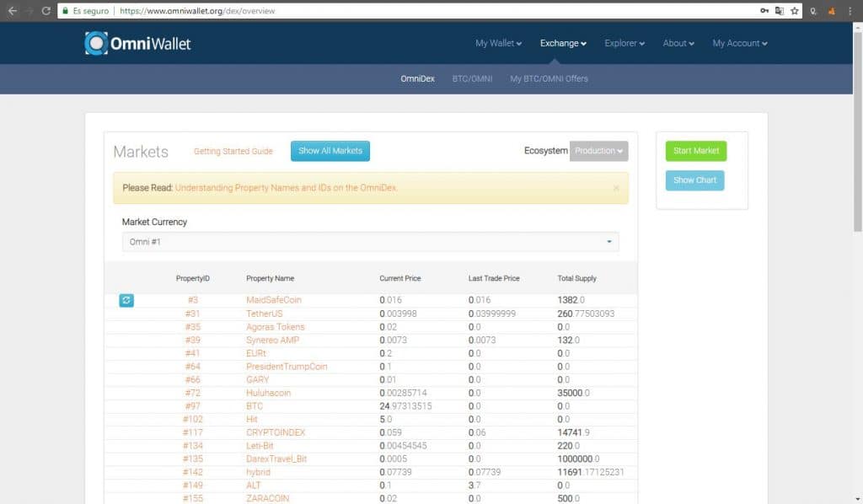
Task: Open Understanding Property Names and IDs link
Action: click(287, 188)
